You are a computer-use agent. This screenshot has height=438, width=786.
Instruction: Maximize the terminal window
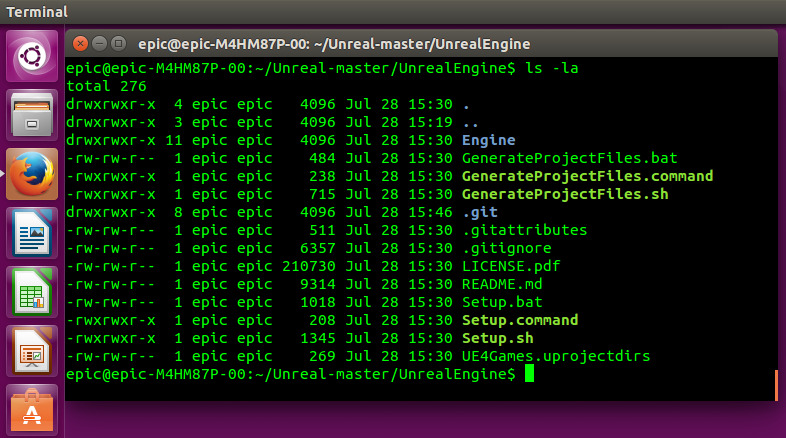coord(118,43)
